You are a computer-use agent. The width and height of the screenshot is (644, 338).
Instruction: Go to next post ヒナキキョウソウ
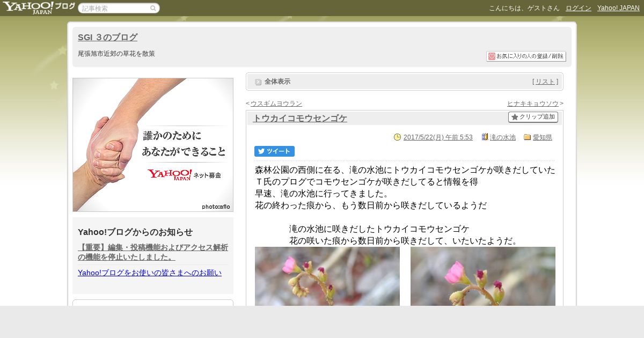[x=533, y=104]
